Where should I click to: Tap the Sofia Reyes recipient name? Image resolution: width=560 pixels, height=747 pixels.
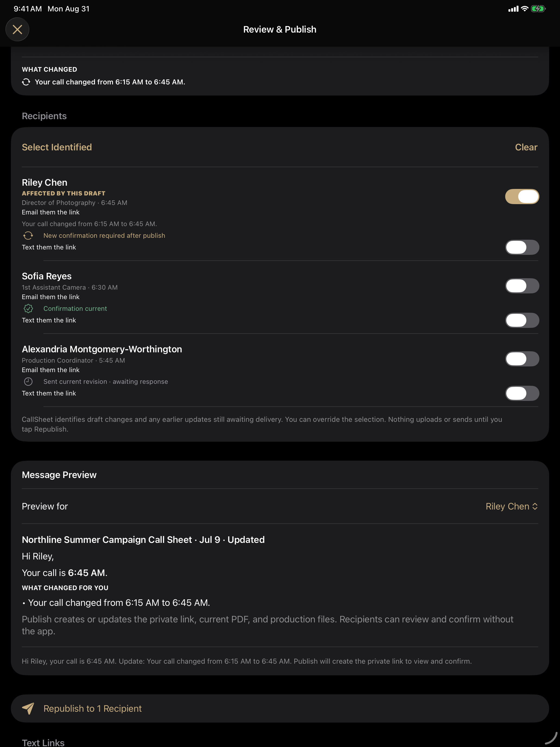[47, 276]
